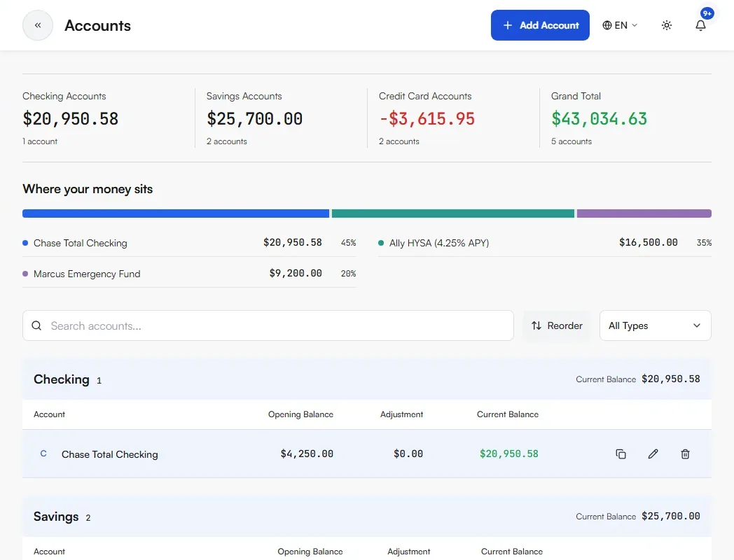Click $16,500.00 Ally HYSA amount

click(x=649, y=242)
